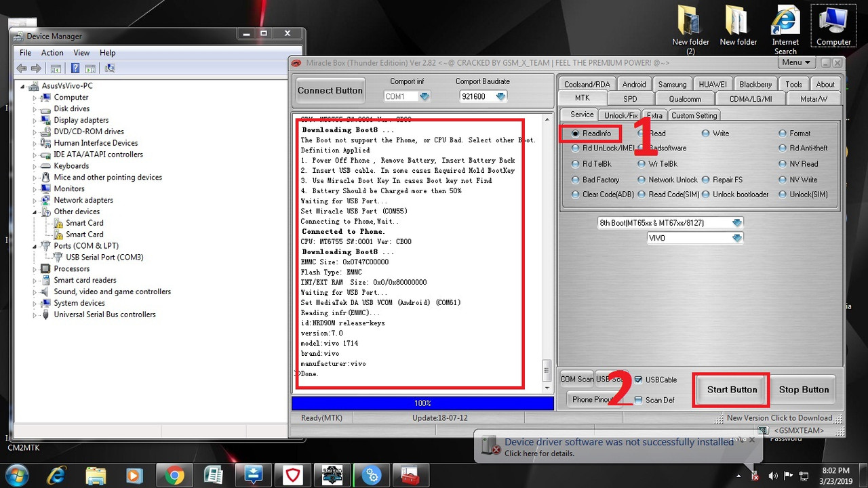Open the Miracle Box Menu dropdown
Image resolution: width=868 pixels, height=488 pixels.
tap(796, 62)
